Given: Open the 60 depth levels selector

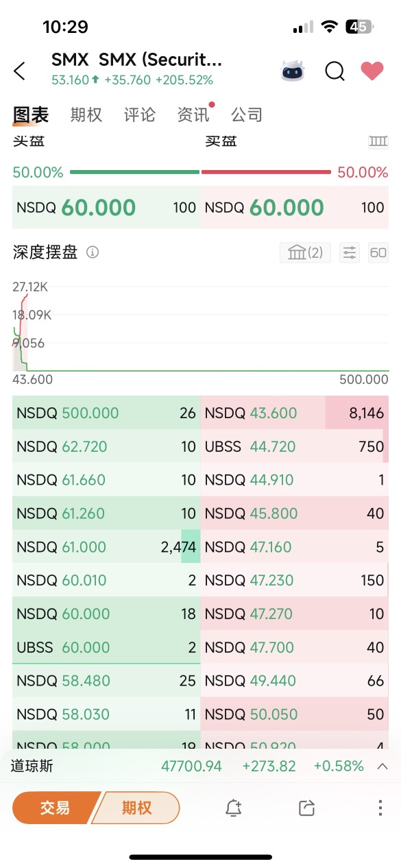Looking at the screenshot, I should pyautogui.click(x=378, y=252).
